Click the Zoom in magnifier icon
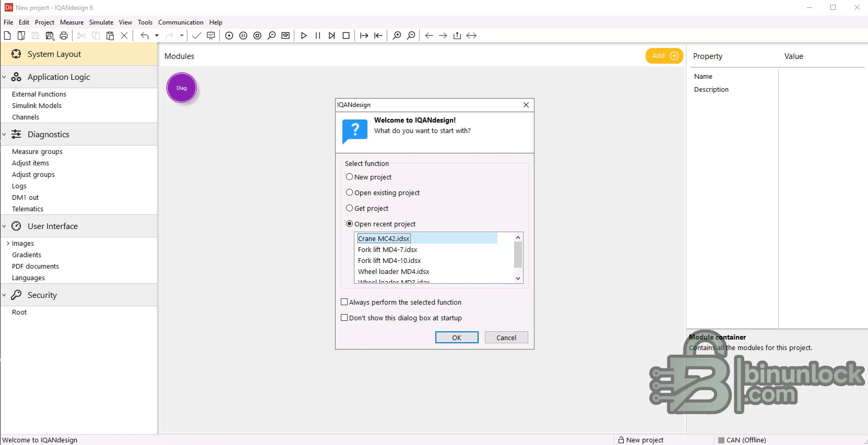The image size is (868, 445). click(397, 35)
